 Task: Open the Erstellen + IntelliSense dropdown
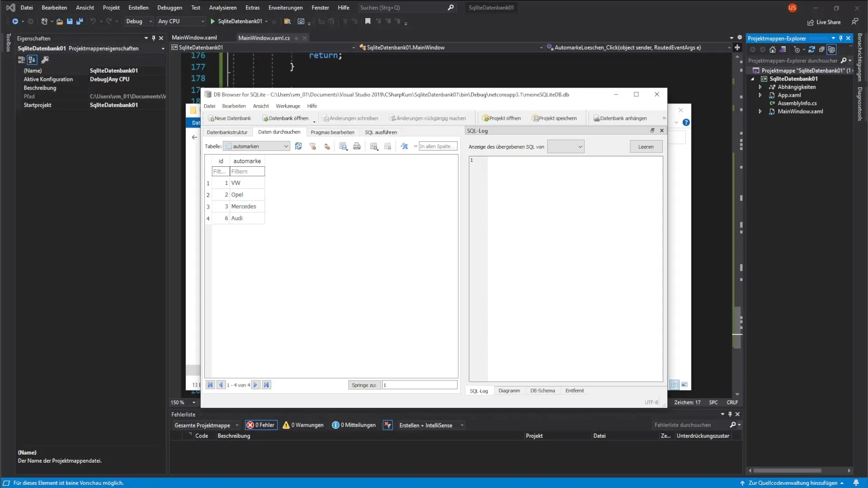431,425
